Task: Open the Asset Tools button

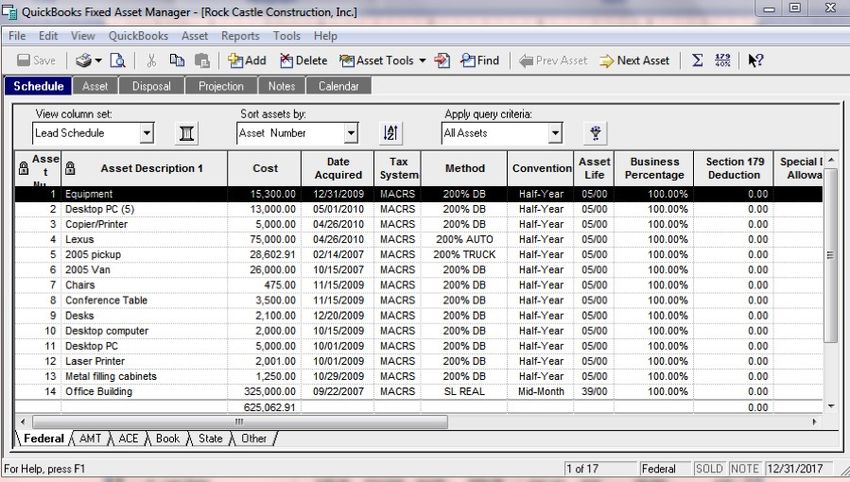Action: [x=377, y=60]
